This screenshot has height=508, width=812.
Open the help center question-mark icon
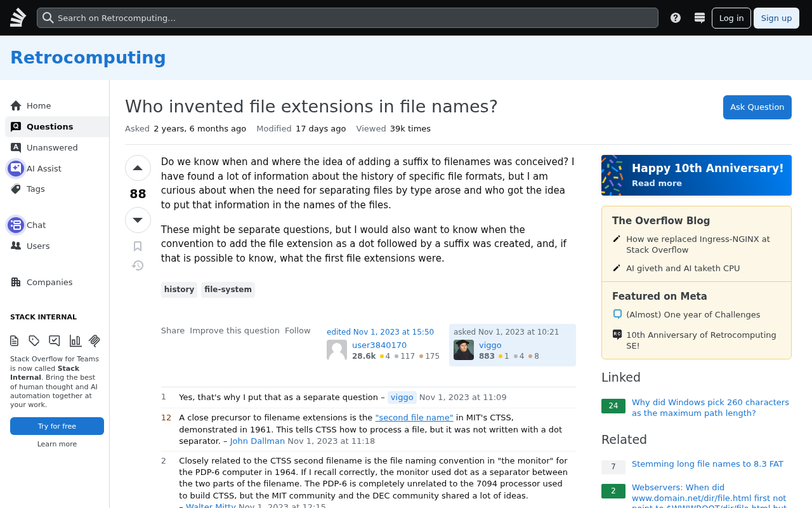676,18
